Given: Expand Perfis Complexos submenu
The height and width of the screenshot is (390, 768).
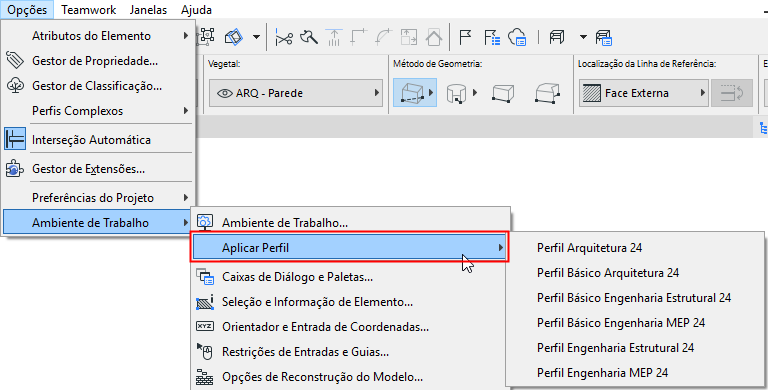Looking at the screenshot, I should tap(186, 111).
